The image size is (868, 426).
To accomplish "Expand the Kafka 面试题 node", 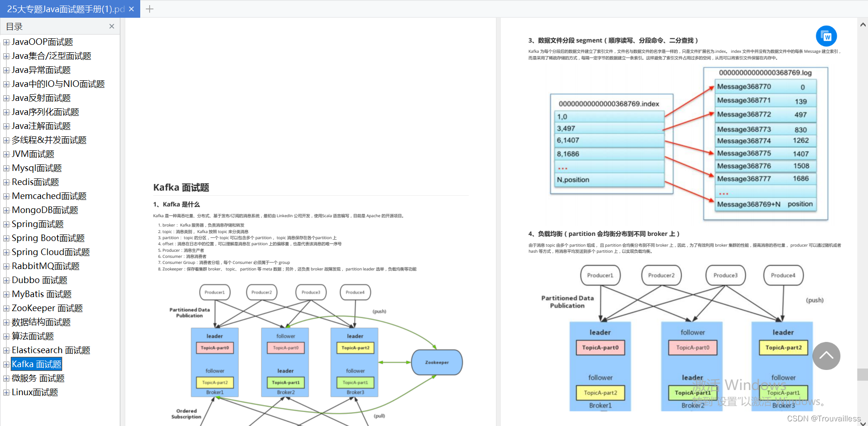I will (x=7, y=364).
